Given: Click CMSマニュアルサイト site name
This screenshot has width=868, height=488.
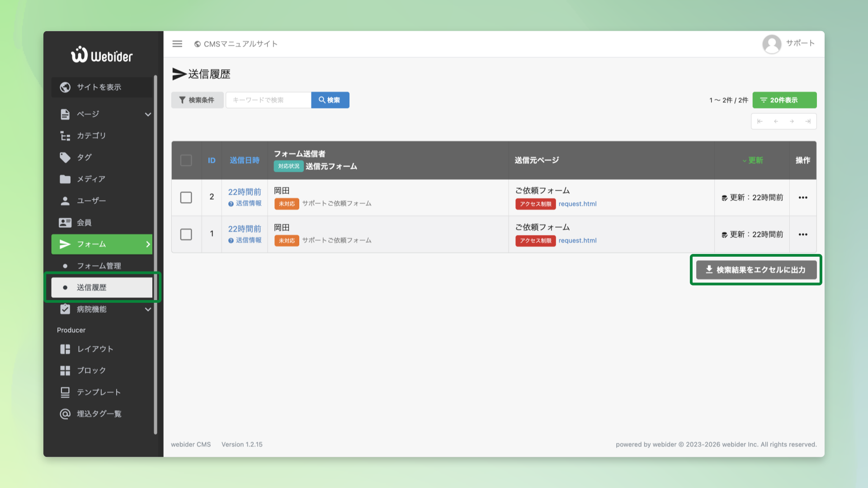Looking at the screenshot, I should [x=241, y=44].
